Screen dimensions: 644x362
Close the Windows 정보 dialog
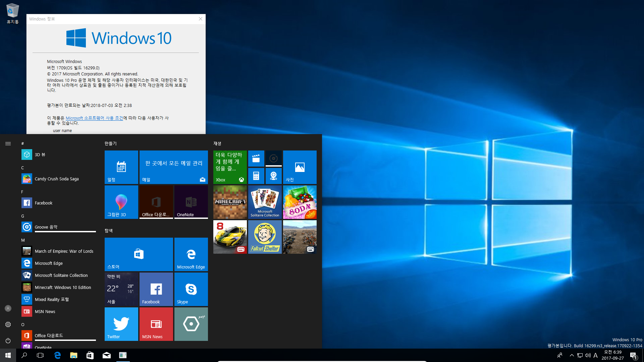(201, 19)
